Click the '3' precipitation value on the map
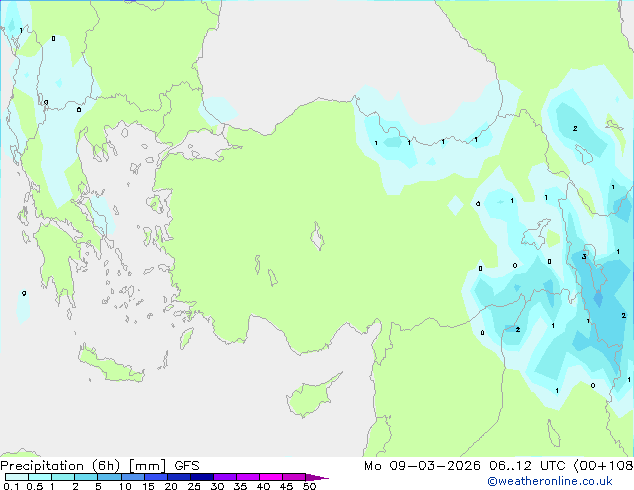The height and width of the screenshot is (490, 634). point(584,257)
